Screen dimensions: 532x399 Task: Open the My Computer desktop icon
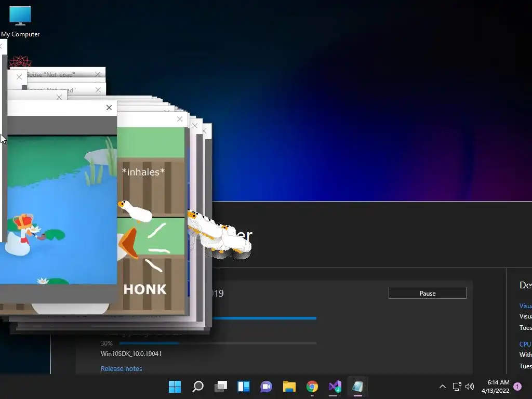20,22
